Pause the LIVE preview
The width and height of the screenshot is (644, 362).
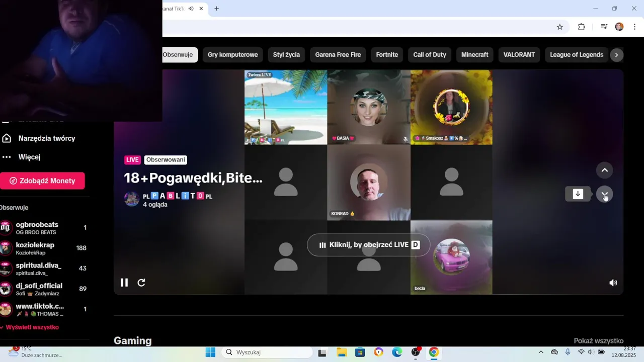point(124,283)
